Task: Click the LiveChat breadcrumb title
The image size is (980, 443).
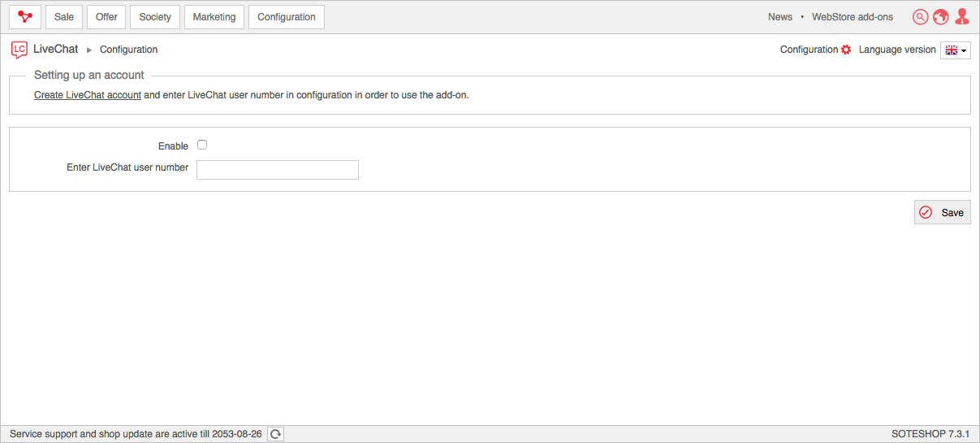Action: pos(56,50)
